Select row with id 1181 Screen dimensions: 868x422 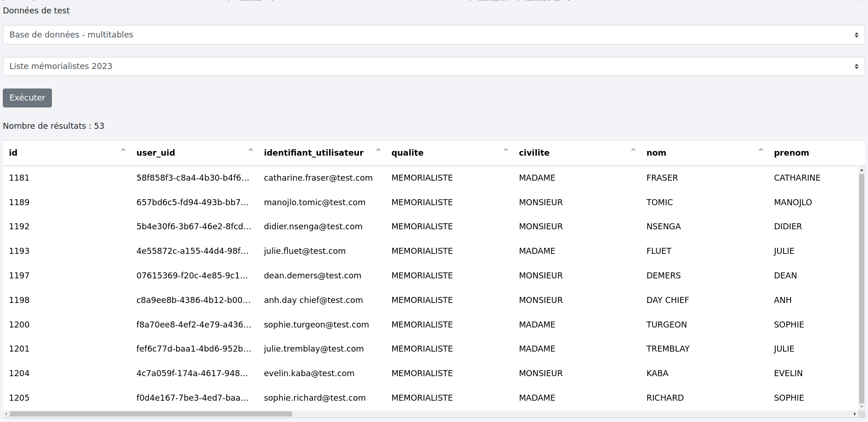[x=19, y=178]
